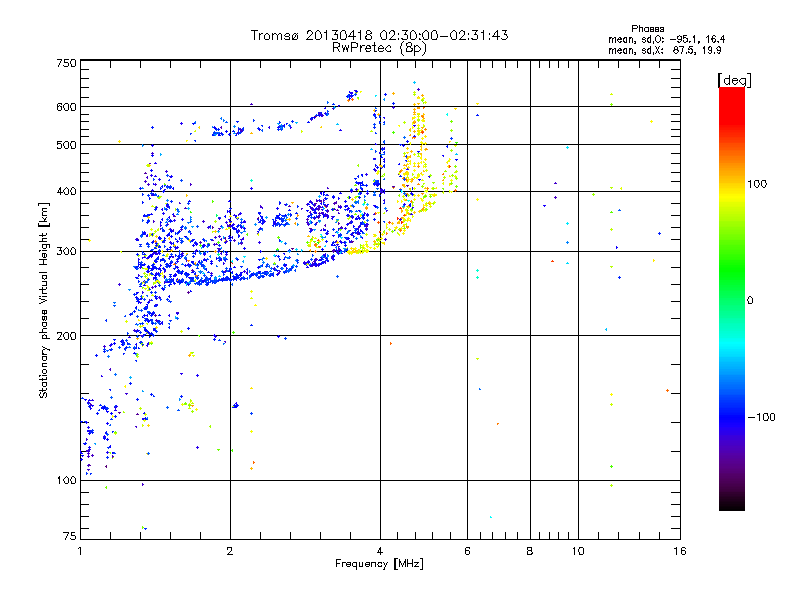800x600 pixels.
Task: Click the frequency-axis tick label "4"
Action: point(380,551)
